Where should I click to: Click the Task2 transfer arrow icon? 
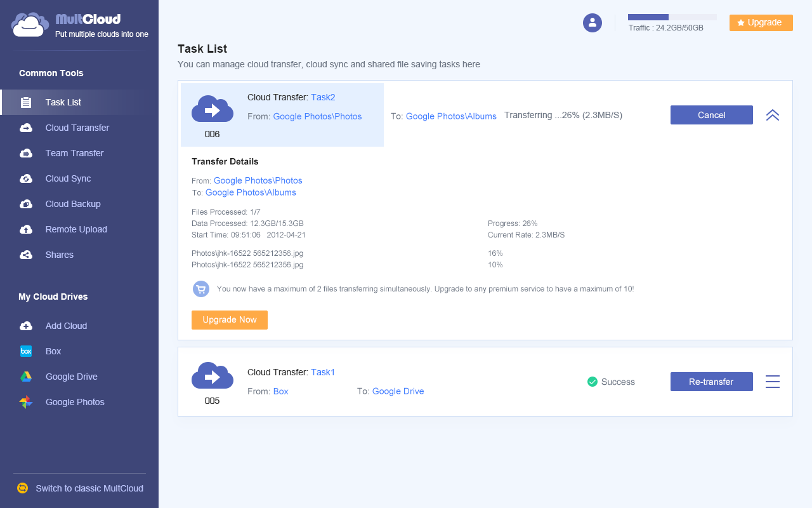(212, 108)
